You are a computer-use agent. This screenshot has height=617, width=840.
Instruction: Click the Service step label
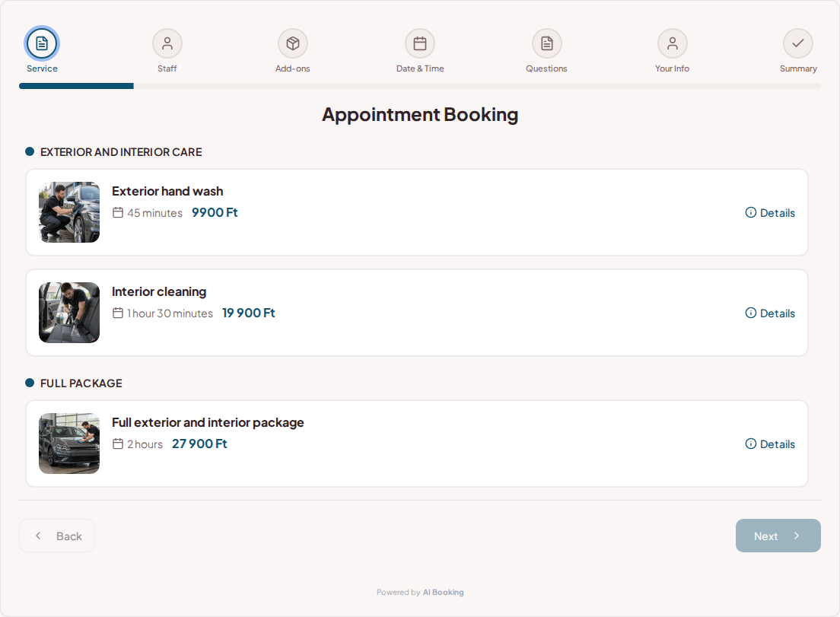(x=42, y=68)
